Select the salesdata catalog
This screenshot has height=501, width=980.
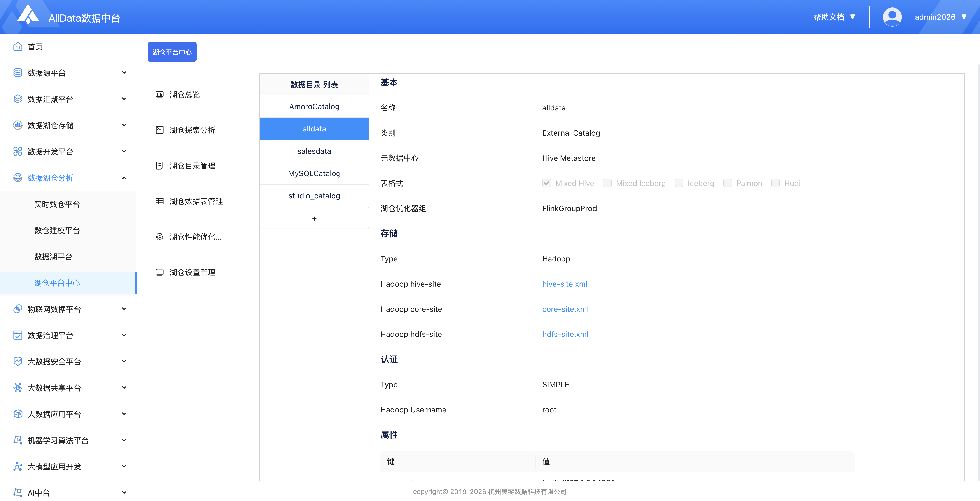314,151
